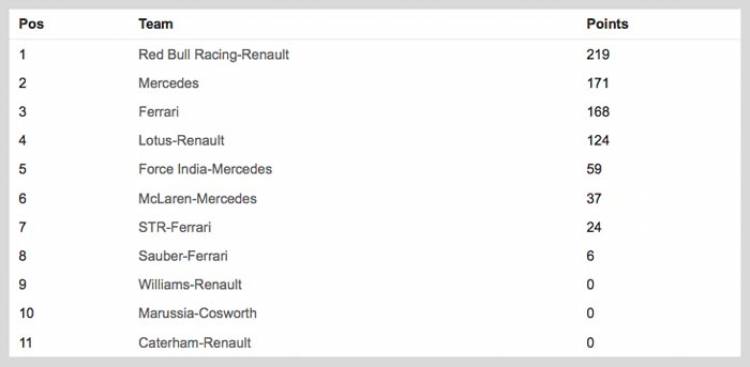750x367 pixels.
Task: Click the Pos column header
Action: (31, 24)
